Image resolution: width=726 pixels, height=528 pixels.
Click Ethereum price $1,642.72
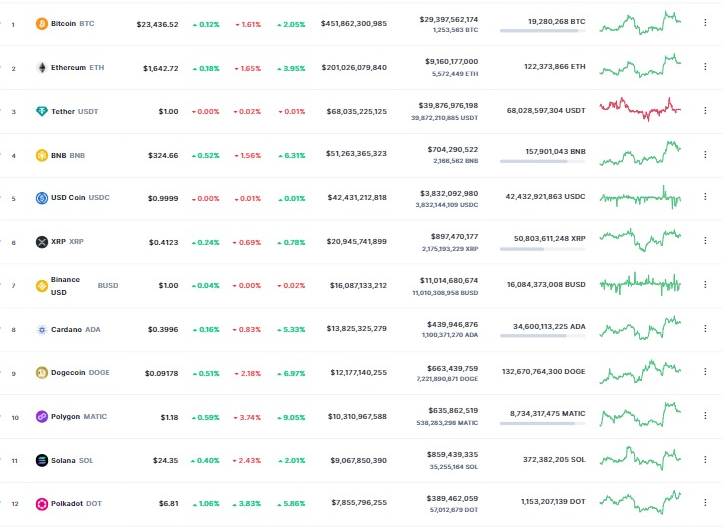[x=161, y=69]
